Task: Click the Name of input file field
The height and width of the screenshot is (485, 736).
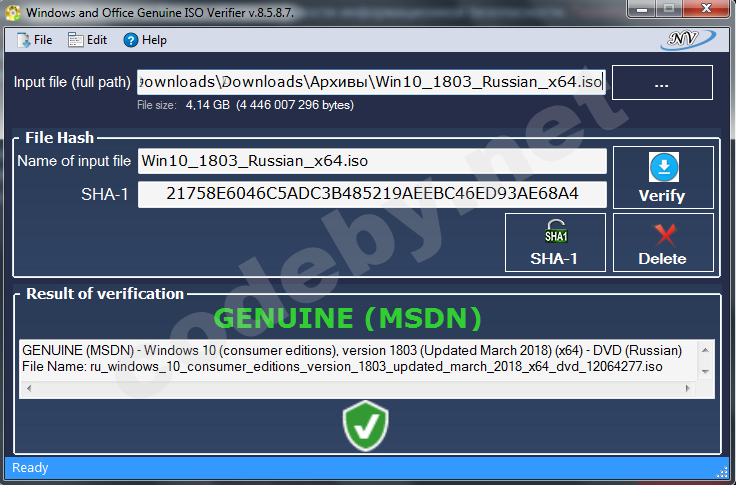Action: [372, 161]
